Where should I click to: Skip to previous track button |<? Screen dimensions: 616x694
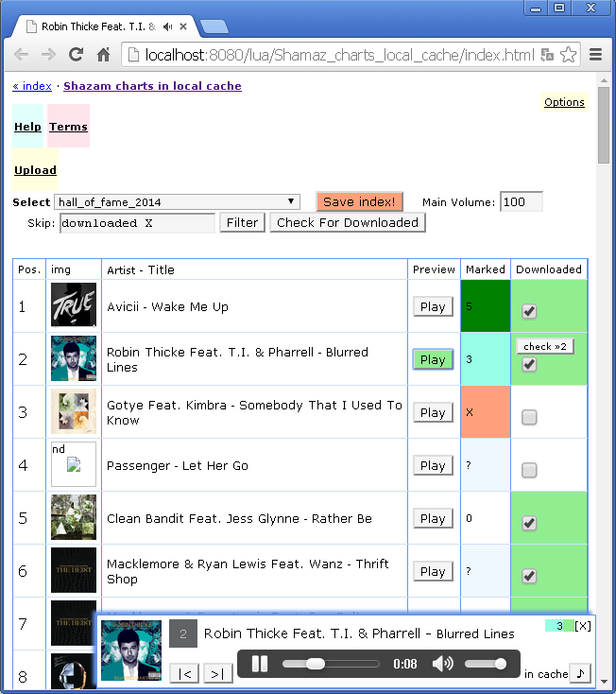click(184, 674)
